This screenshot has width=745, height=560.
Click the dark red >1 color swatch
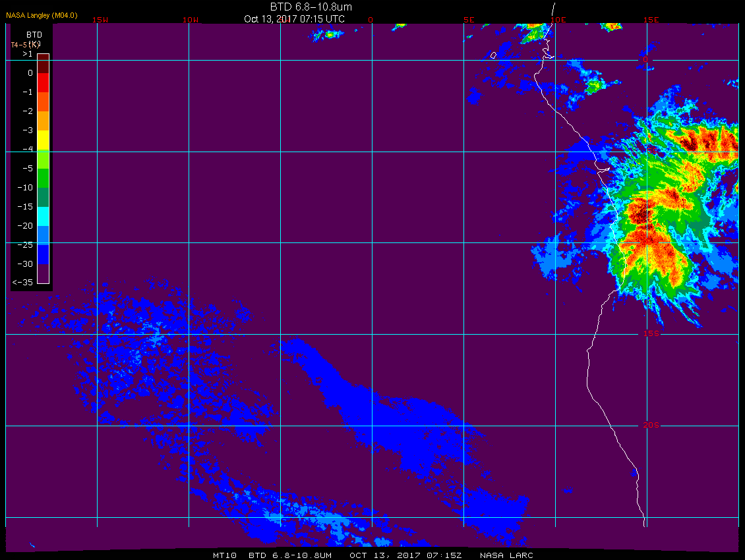(x=44, y=64)
